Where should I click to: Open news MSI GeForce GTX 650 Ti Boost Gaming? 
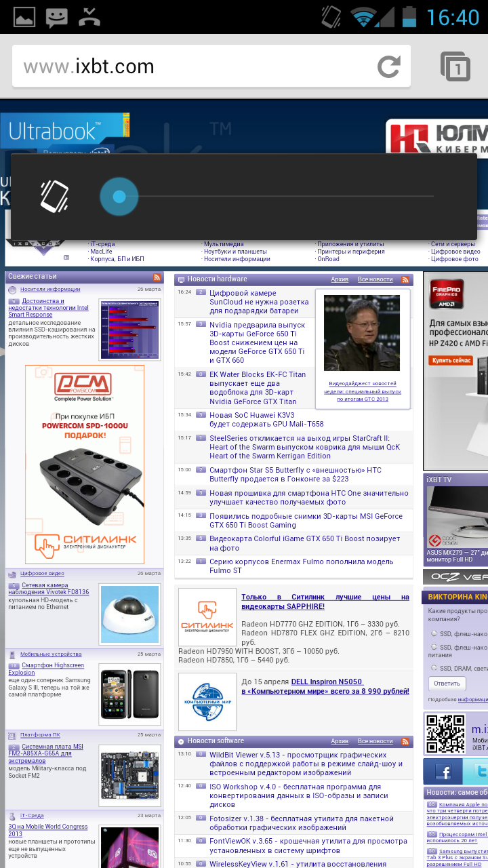coord(306,520)
